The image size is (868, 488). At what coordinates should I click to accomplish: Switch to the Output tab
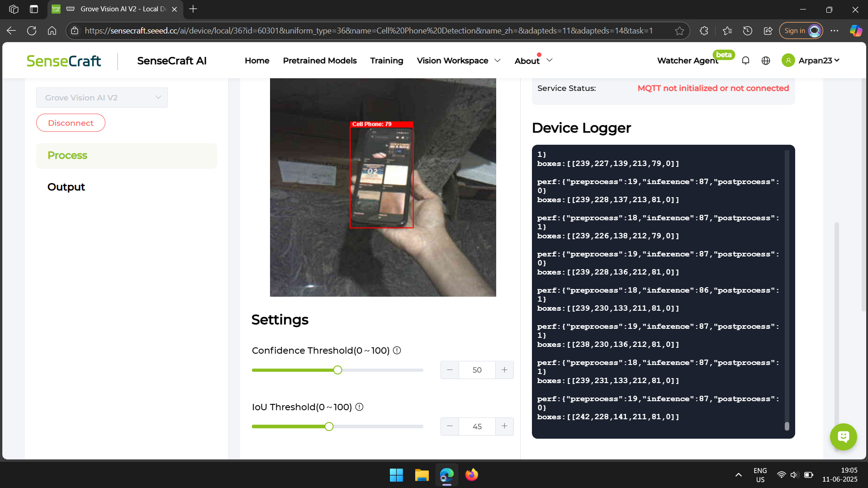[x=66, y=187]
